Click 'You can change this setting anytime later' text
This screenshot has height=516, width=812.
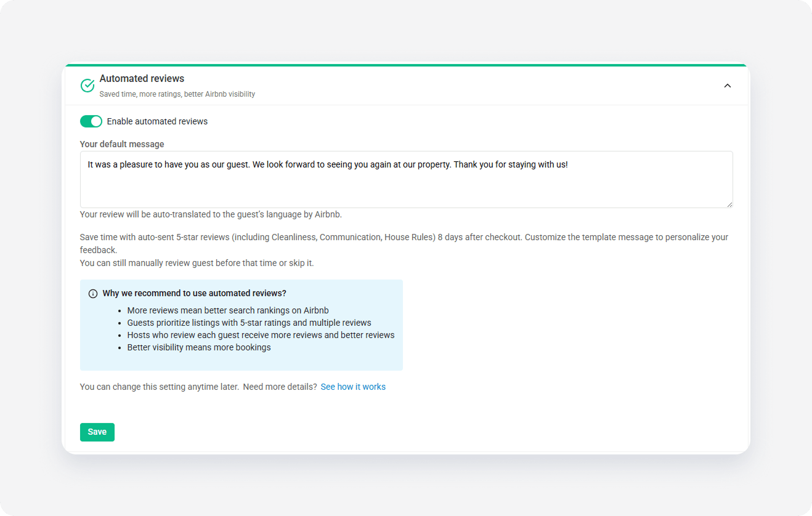click(x=160, y=387)
